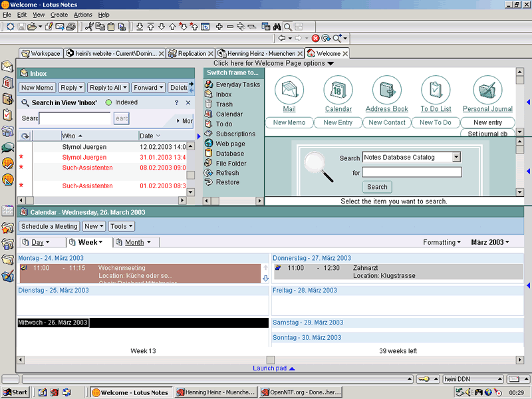Image resolution: width=532 pixels, height=399 pixels.
Task: Open the calendar Tools dropdown
Action: tap(121, 226)
